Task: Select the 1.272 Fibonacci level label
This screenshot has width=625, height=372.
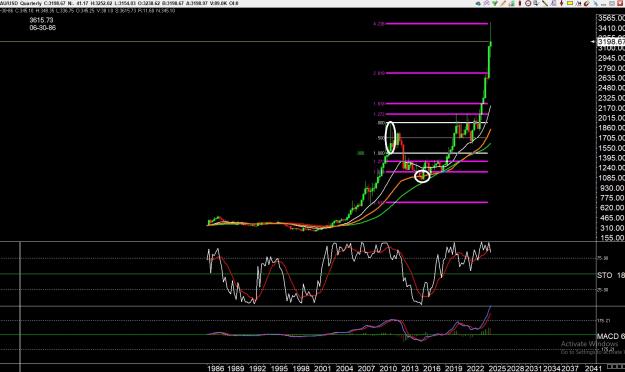Action: coord(379,114)
